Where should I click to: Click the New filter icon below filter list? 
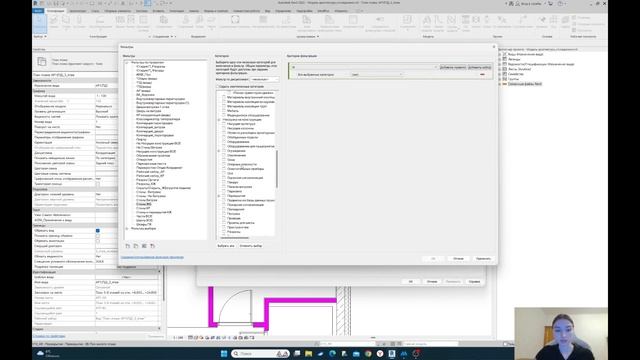point(128,246)
